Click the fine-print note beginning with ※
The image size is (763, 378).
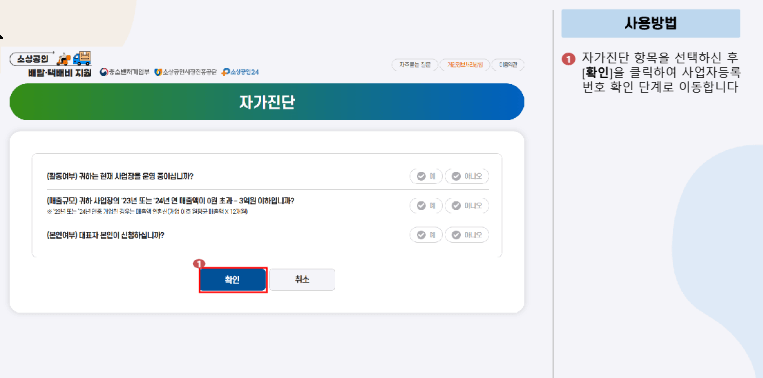click(147, 212)
